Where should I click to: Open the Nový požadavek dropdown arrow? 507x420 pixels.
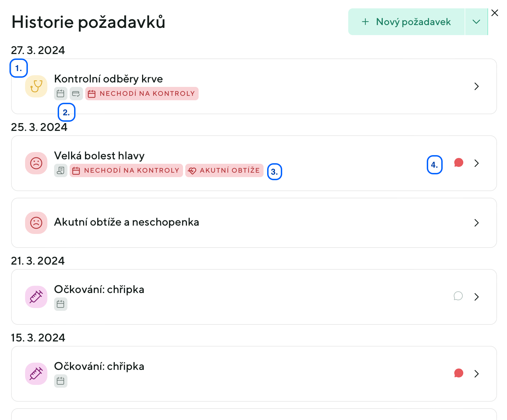[x=476, y=22]
